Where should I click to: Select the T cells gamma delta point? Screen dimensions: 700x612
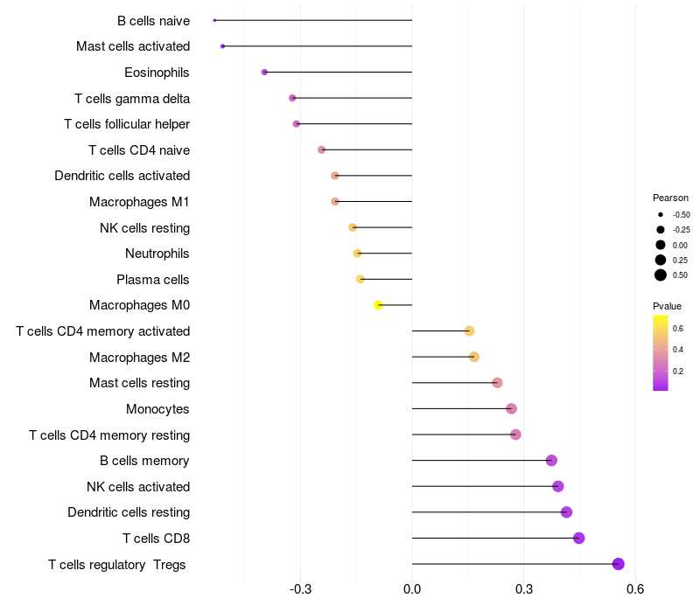tap(292, 98)
